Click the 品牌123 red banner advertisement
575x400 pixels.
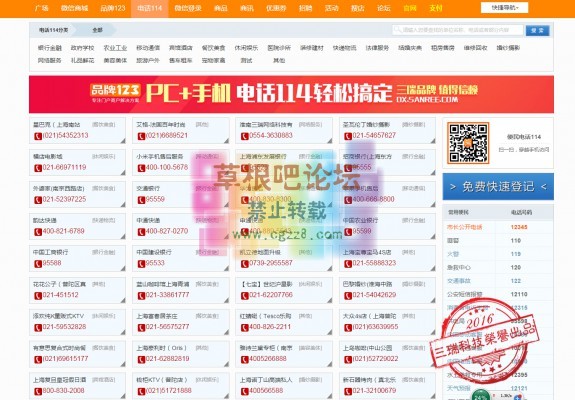291,94
